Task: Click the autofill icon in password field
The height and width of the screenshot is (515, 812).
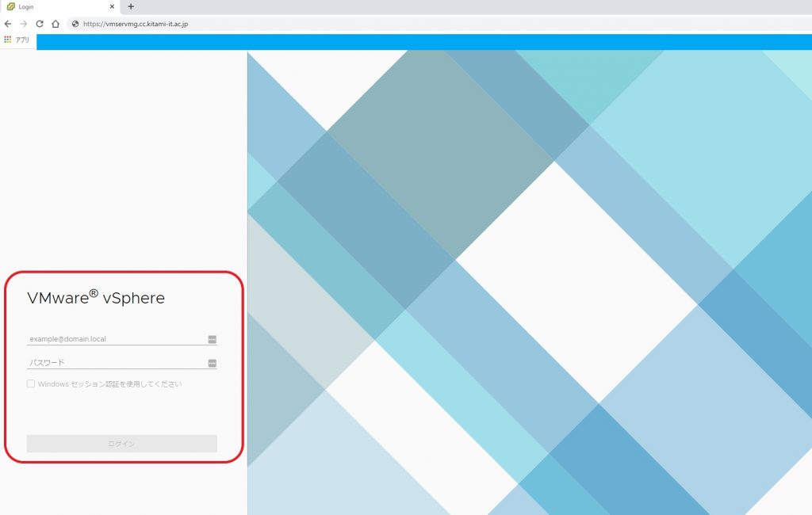Action: [x=213, y=364]
